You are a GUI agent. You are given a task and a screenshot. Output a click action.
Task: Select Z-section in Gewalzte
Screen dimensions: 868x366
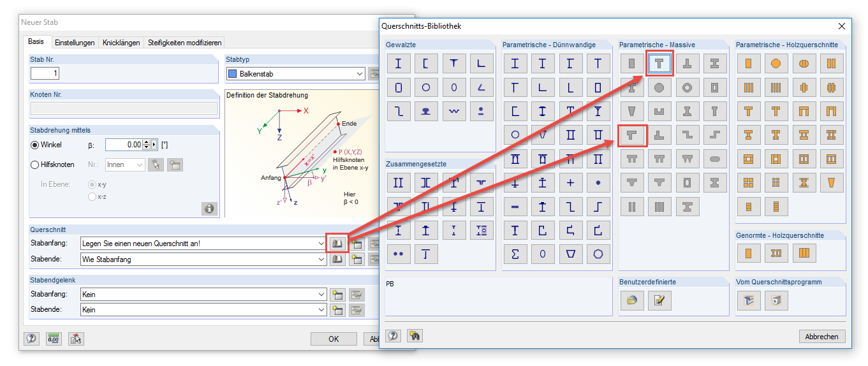[399, 111]
